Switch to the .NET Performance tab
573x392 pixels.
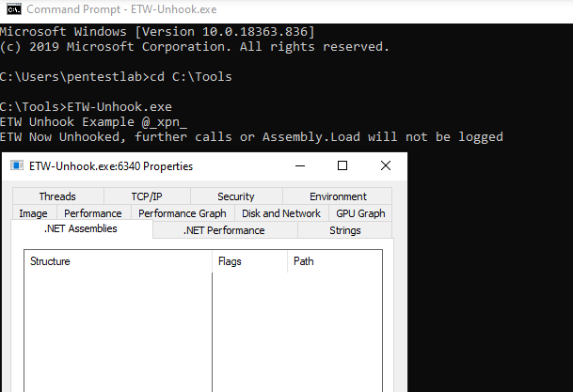pos(224,230)
